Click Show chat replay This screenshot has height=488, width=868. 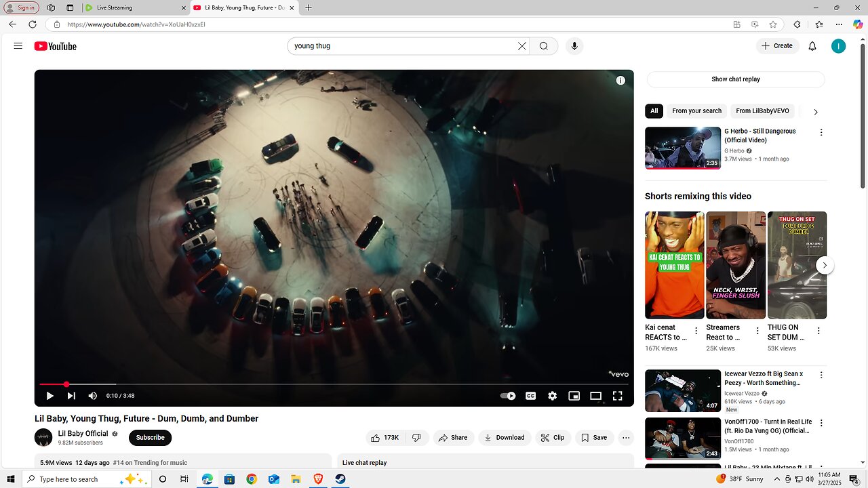pos(735,79)
